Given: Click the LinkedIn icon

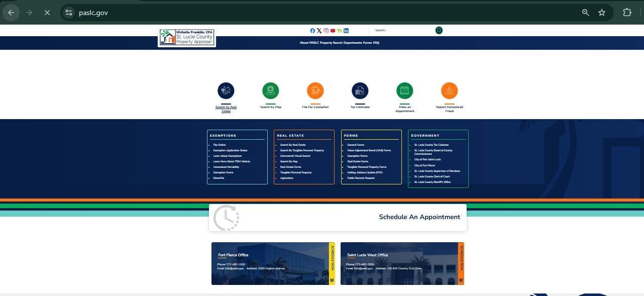Looking at the screenshot, I should click(346, 31).
